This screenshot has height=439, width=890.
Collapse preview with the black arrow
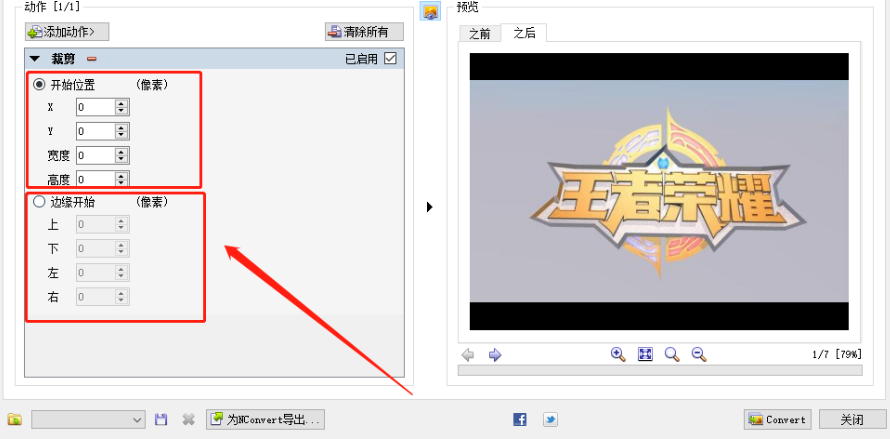pyautogui.click(x=430, y=207)
